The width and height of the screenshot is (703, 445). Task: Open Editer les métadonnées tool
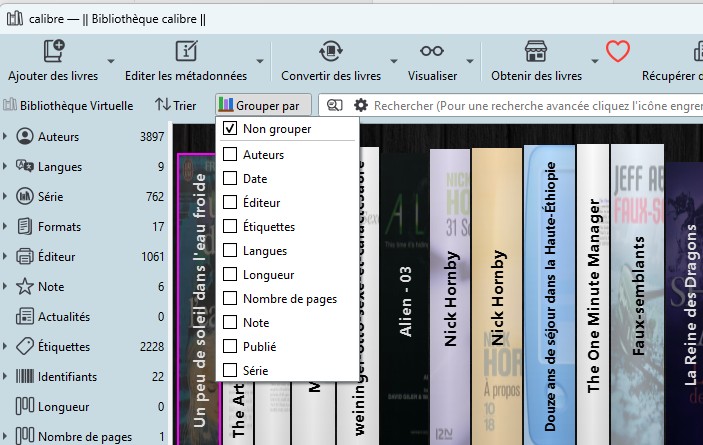point(186,52)
